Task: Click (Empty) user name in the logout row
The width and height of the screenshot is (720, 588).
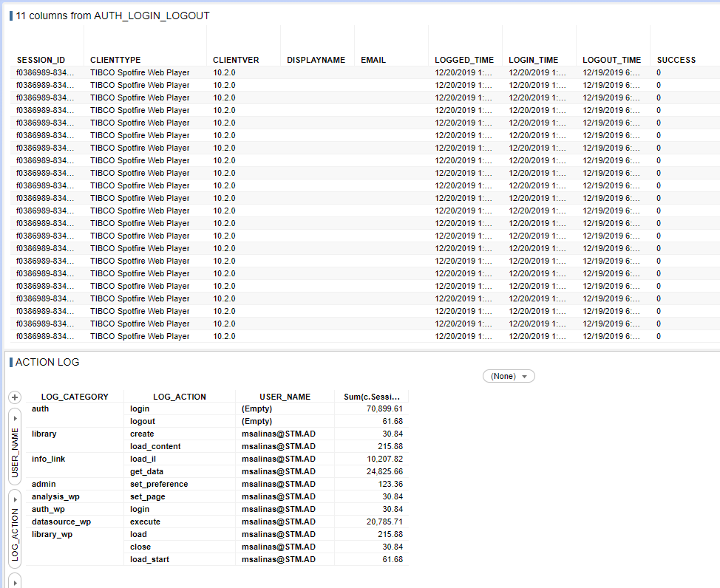Action: [257, 421]
